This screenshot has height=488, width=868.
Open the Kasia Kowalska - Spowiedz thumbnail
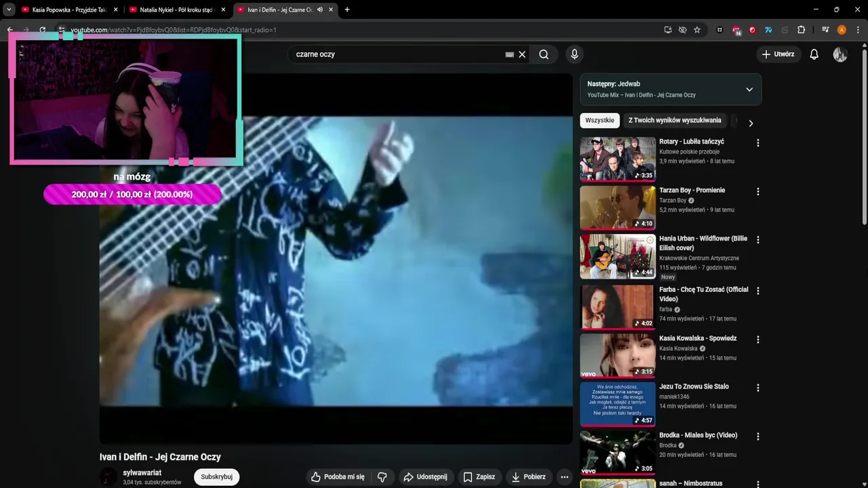pyautogui.click(x=618, y=356)
